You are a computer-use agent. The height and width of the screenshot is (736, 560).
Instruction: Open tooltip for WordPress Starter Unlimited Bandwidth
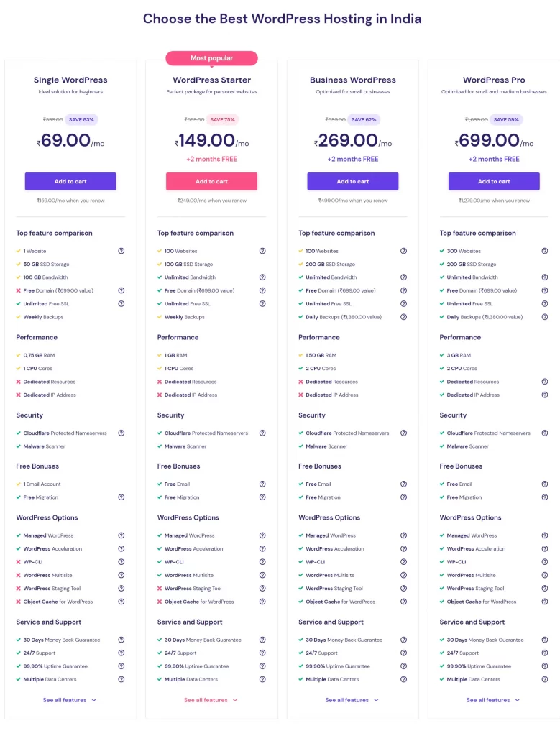(x=262, y=277)
